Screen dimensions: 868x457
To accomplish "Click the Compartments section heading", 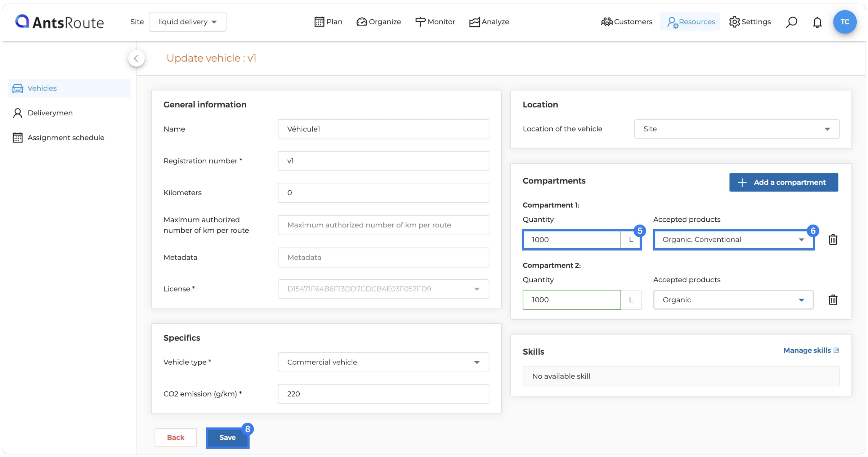I will click(554, 181).
